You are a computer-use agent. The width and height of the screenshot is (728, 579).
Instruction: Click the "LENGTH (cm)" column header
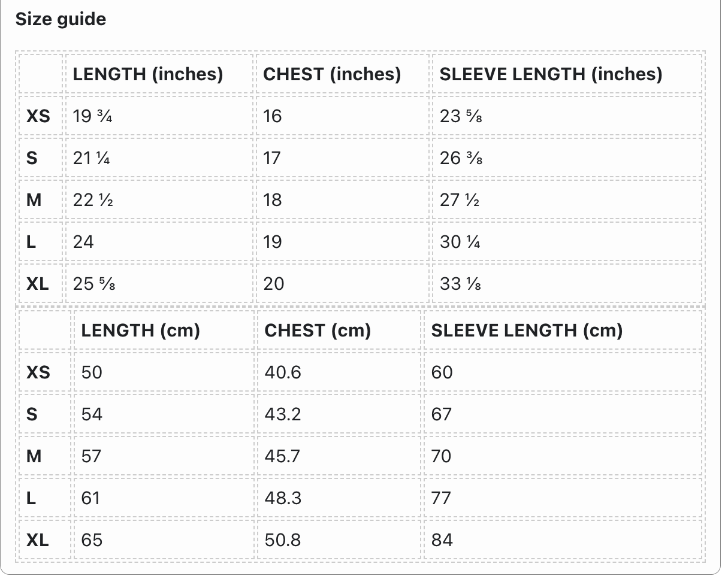click(x=140, y=331)
